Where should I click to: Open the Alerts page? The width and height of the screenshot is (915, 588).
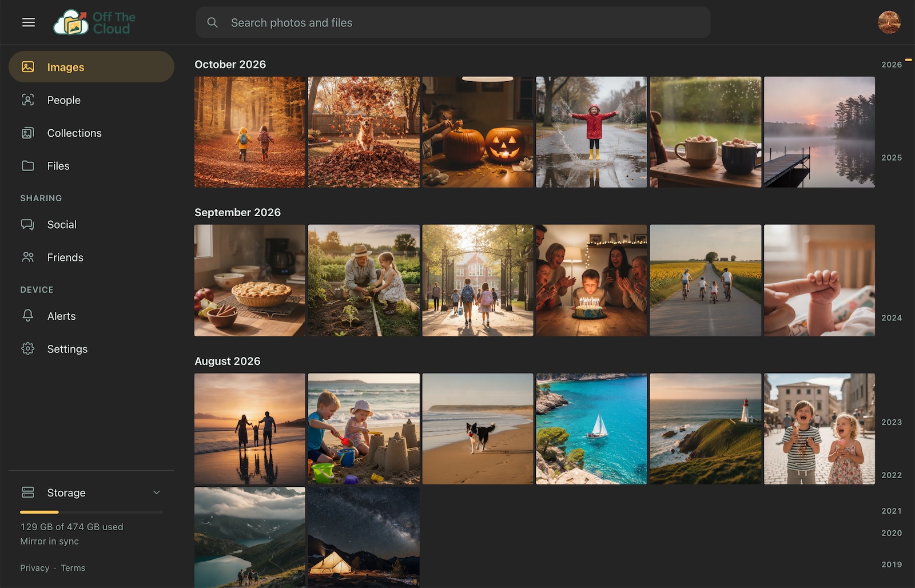click(91, 316)
